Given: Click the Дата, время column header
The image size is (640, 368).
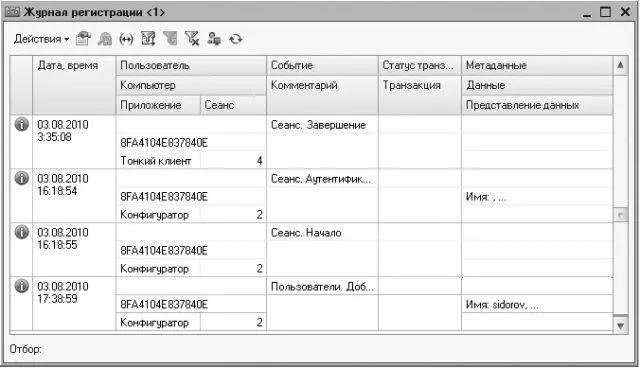Looking at the screenshot, I should click(74, 85).
